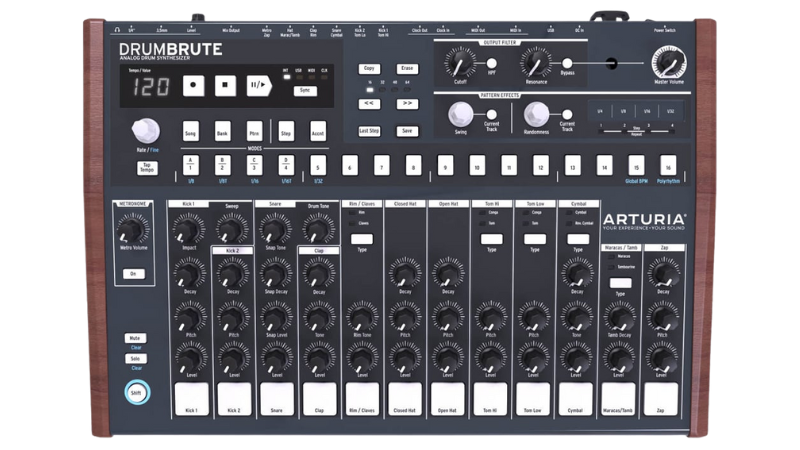Click the round Shift button
Image resolution: width=800 pixels, height=450 pixels.
coord(137,392)
